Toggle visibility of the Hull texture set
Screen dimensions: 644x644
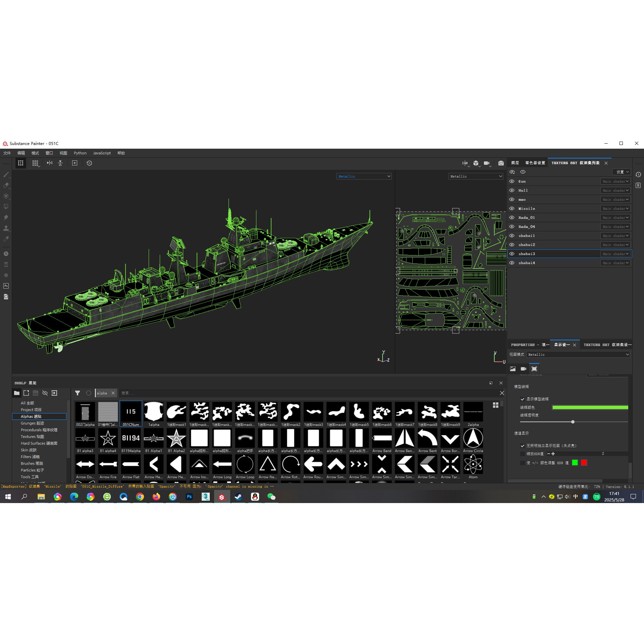click(512, 190)
